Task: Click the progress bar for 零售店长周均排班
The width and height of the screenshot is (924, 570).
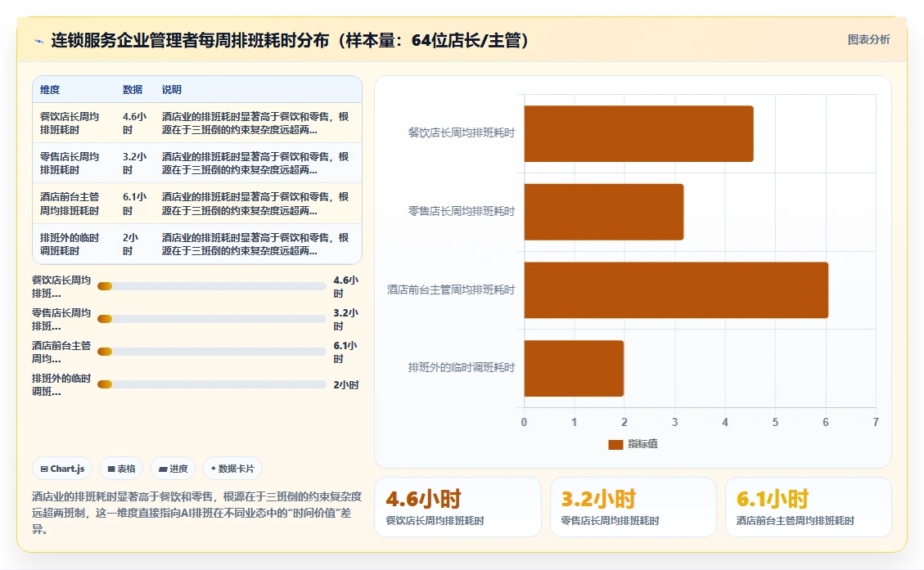Action: point(211,319)
